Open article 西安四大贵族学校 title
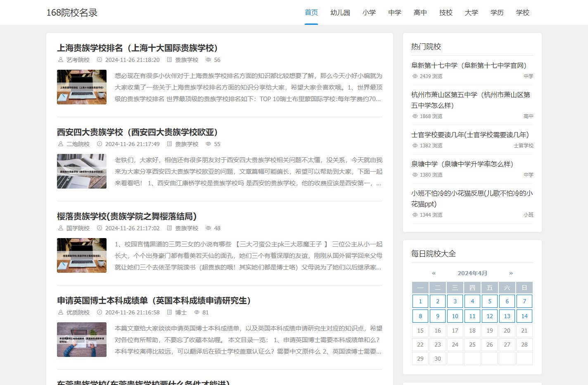The height and width of the screenshot is (385, 588). point(138,132)
